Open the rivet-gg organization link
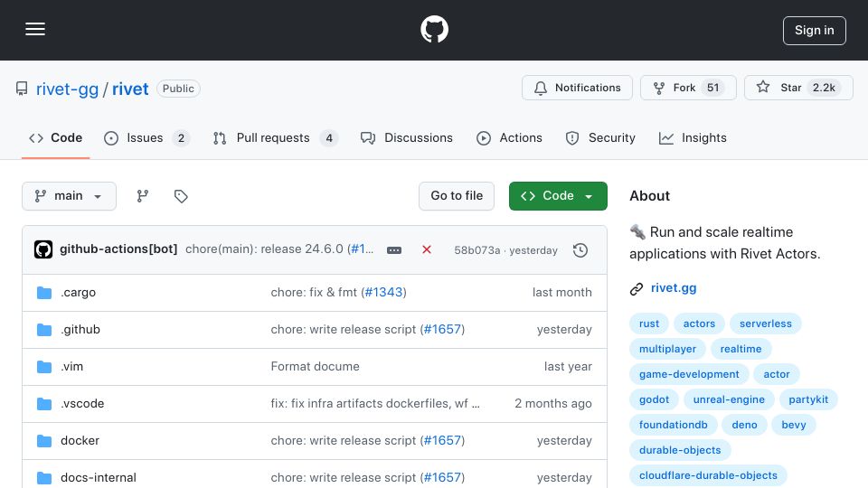Screen dimensions: 868x488 tap(67, 89)
